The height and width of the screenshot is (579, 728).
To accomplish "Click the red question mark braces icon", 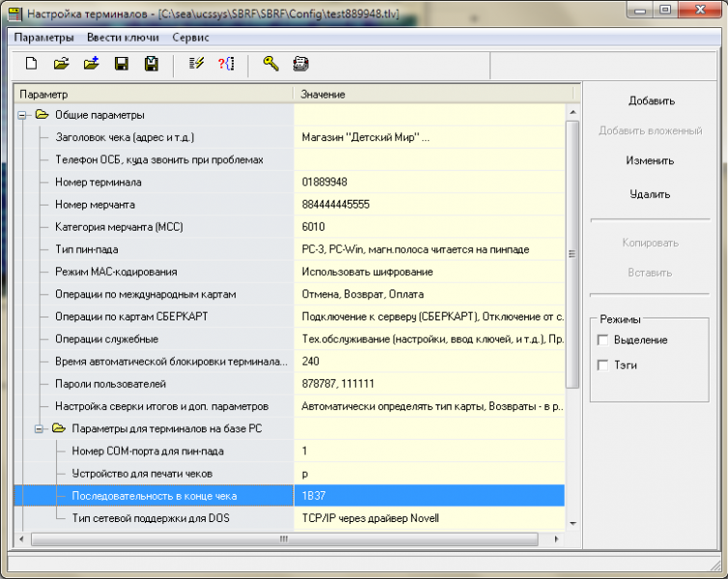I will click(226, 65).
